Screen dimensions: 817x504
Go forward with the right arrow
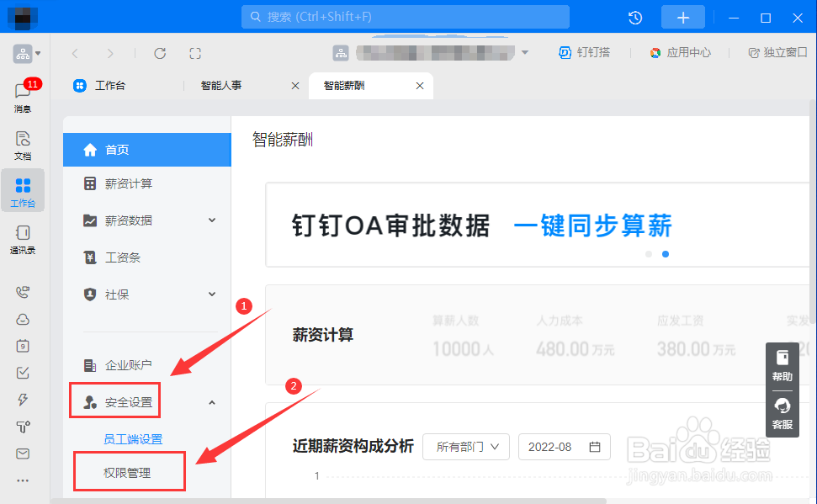point(110,53)
